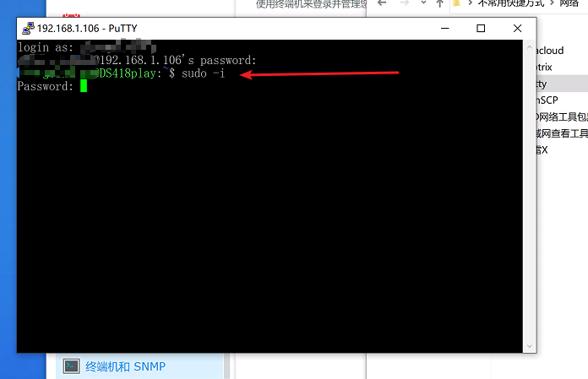Click the 'sudo -i' command text
This screenshot has width=588, height=379.
tap(204, 73)
